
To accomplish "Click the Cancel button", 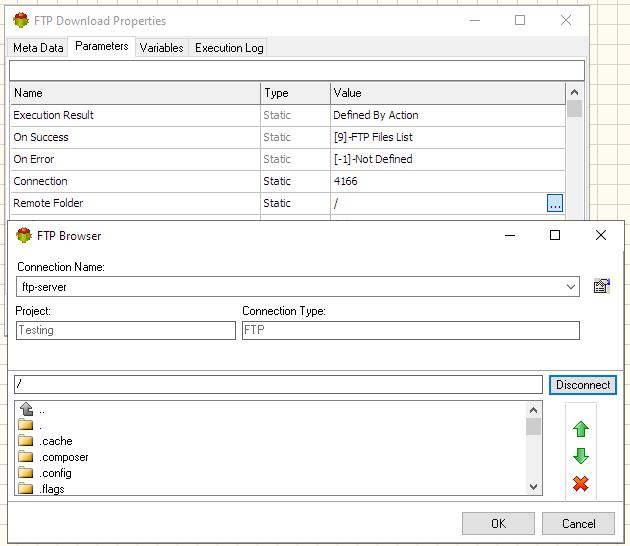I will [x=578, y=524].
